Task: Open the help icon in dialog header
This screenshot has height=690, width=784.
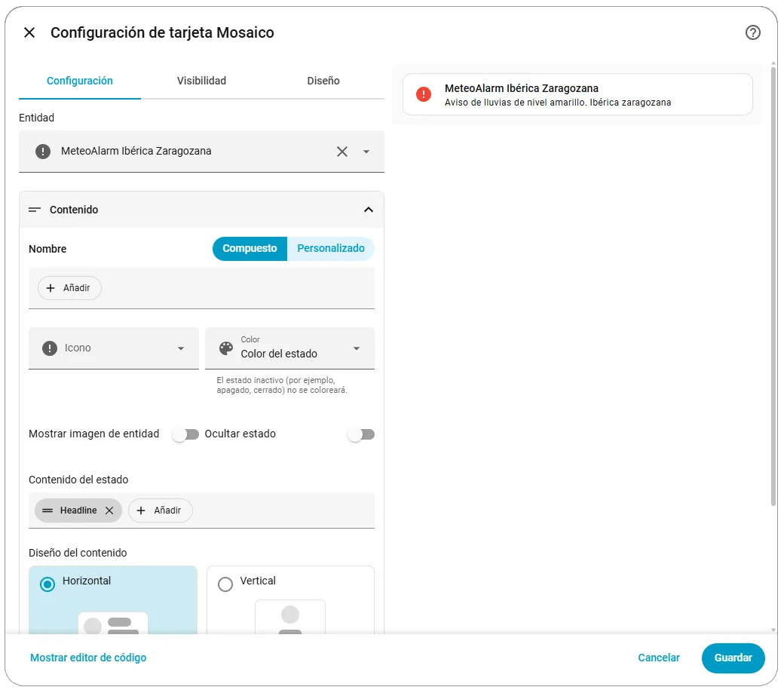Action: (752, 32)
